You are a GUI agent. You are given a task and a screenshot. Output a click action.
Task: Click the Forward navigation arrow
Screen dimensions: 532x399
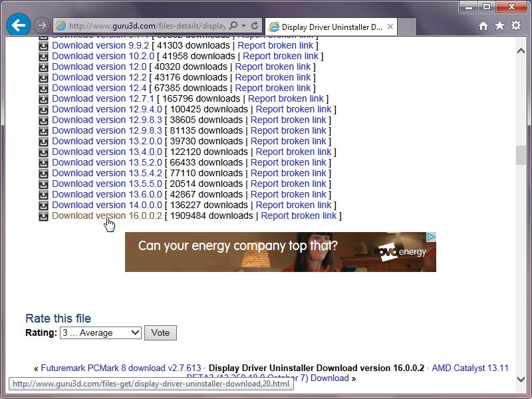[42, 25]
